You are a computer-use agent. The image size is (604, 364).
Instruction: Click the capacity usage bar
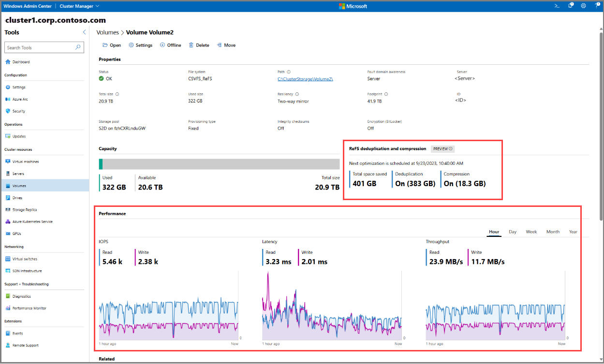219,164
